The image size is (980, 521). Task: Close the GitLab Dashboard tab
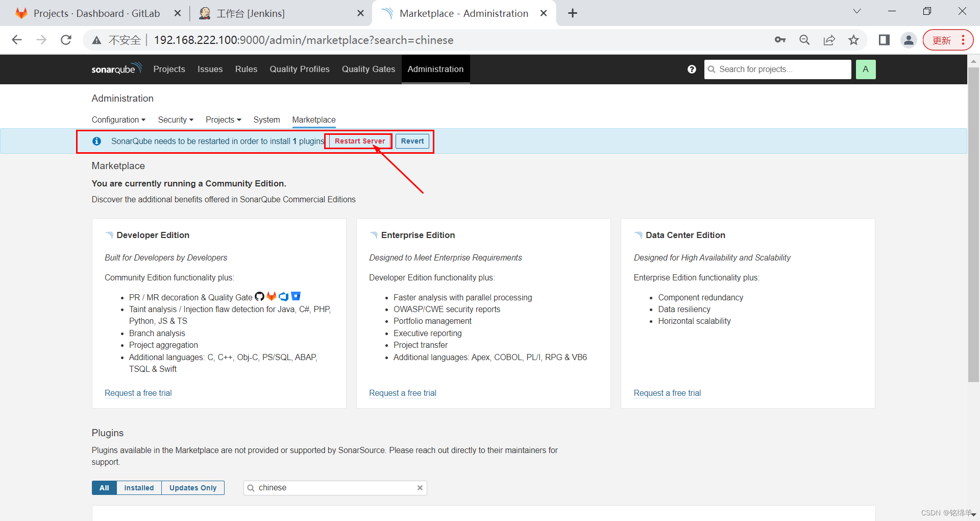click(178, 13)
